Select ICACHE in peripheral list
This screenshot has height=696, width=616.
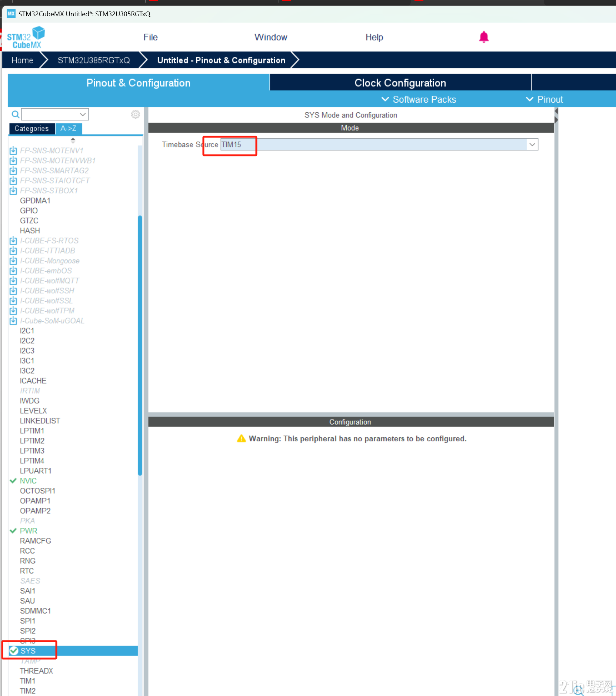click(33, 381)
